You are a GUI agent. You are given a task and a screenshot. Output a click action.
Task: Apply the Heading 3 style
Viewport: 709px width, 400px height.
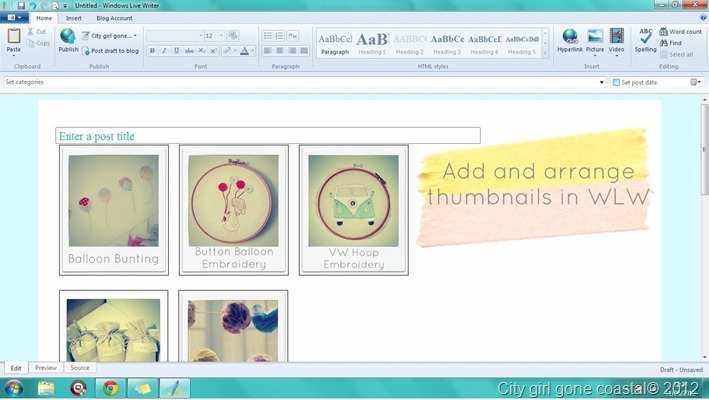coord(447,44)
